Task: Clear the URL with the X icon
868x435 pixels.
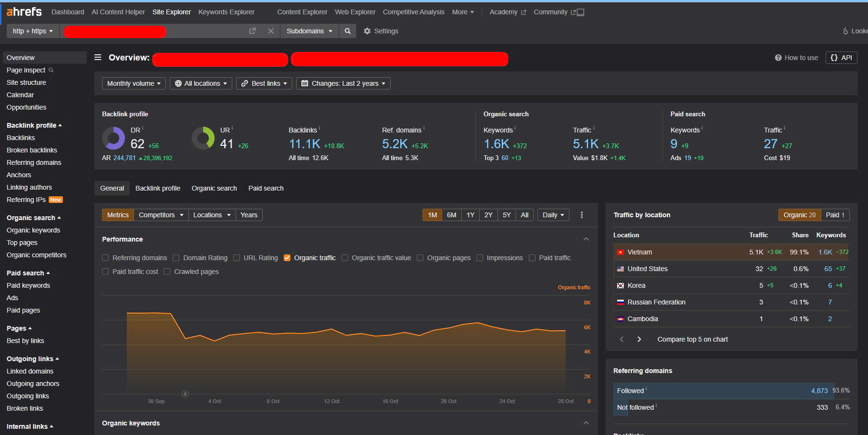Action: pos(271,31)
